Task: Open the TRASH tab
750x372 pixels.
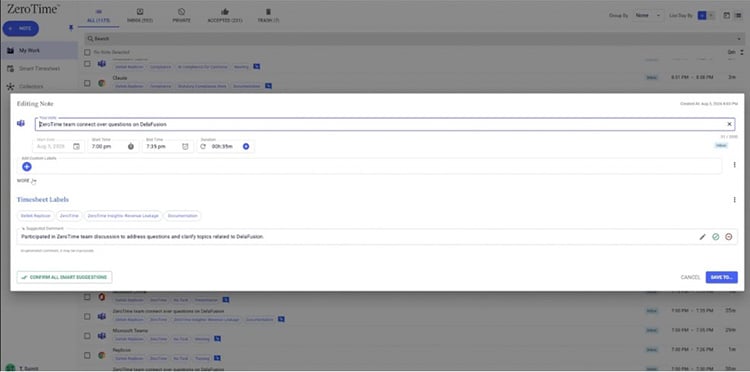Action: [x=268, y=15]
